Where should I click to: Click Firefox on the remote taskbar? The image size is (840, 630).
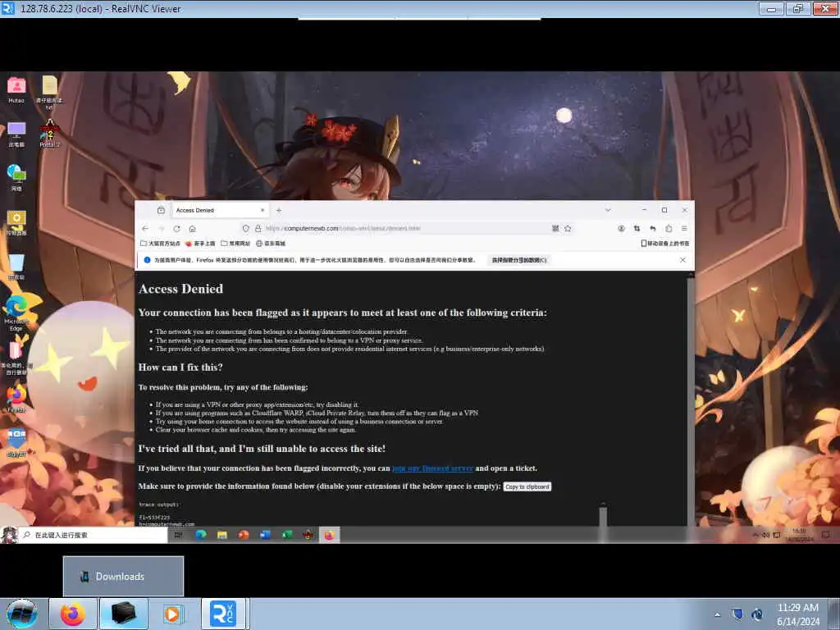330,535
